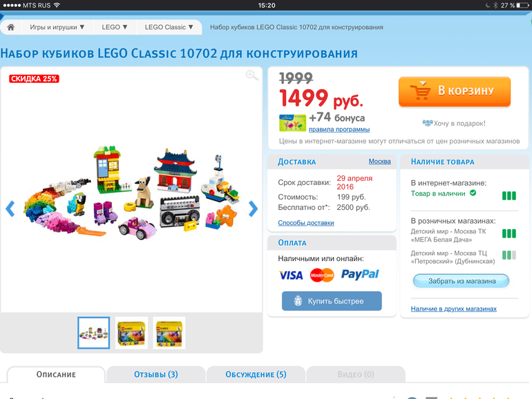Show previous product photo with left arrow

click(10, 208)
